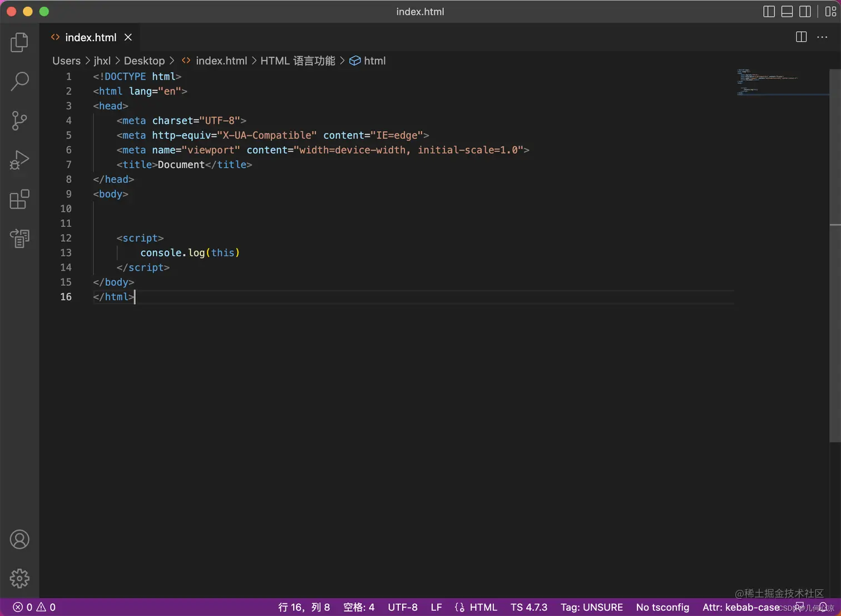
Task: Click the closing </script> tag
Action: 143,267
